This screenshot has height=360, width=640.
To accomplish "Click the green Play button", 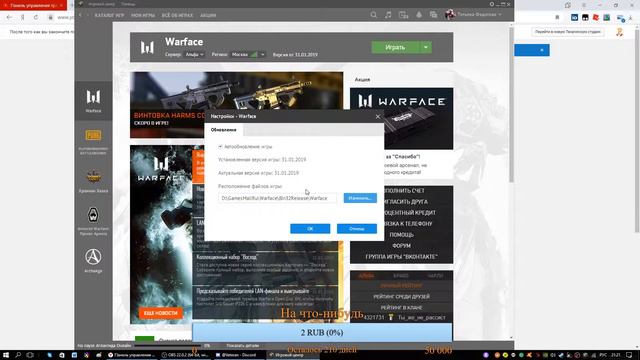I will 395,47.
